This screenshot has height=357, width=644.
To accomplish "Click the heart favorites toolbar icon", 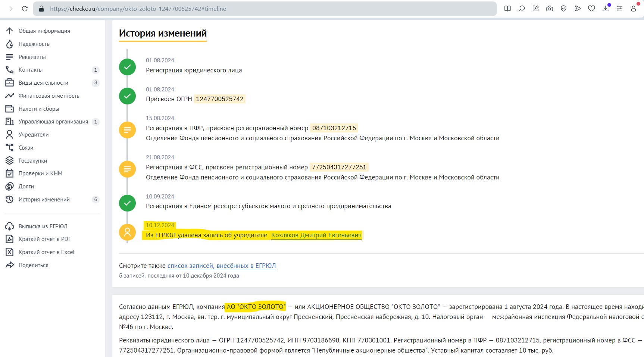I will [x=591, y=9].
